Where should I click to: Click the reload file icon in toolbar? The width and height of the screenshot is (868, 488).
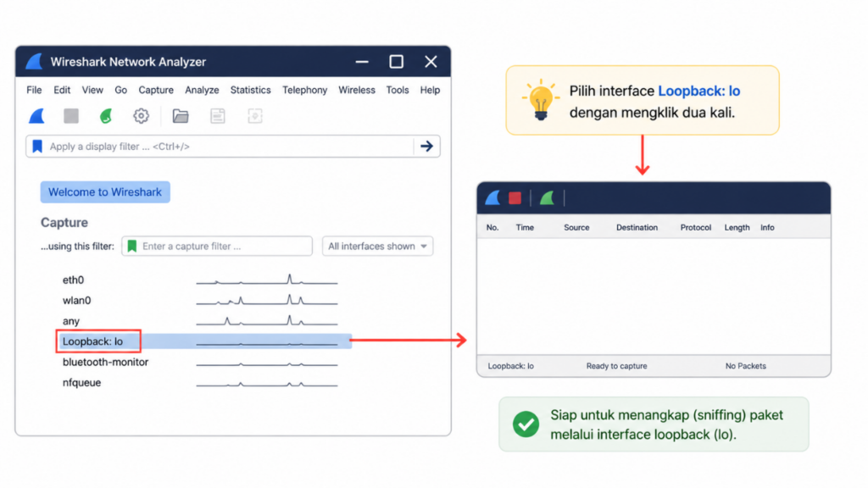255,116
